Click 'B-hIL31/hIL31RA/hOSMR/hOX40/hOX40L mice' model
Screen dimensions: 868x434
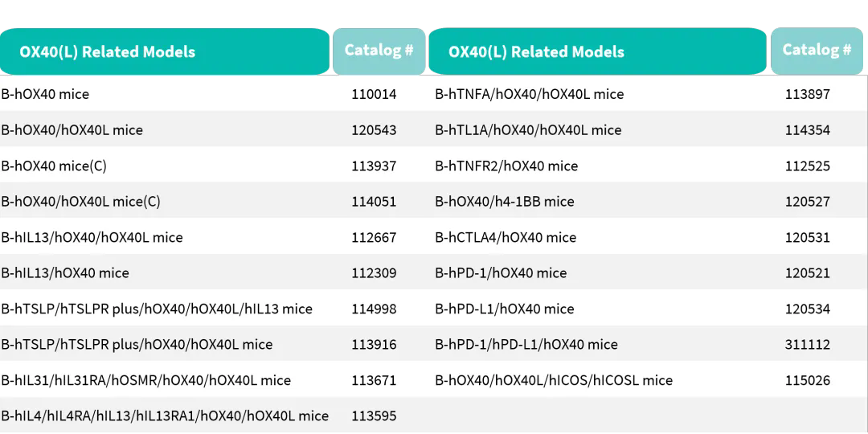[146, 380]
